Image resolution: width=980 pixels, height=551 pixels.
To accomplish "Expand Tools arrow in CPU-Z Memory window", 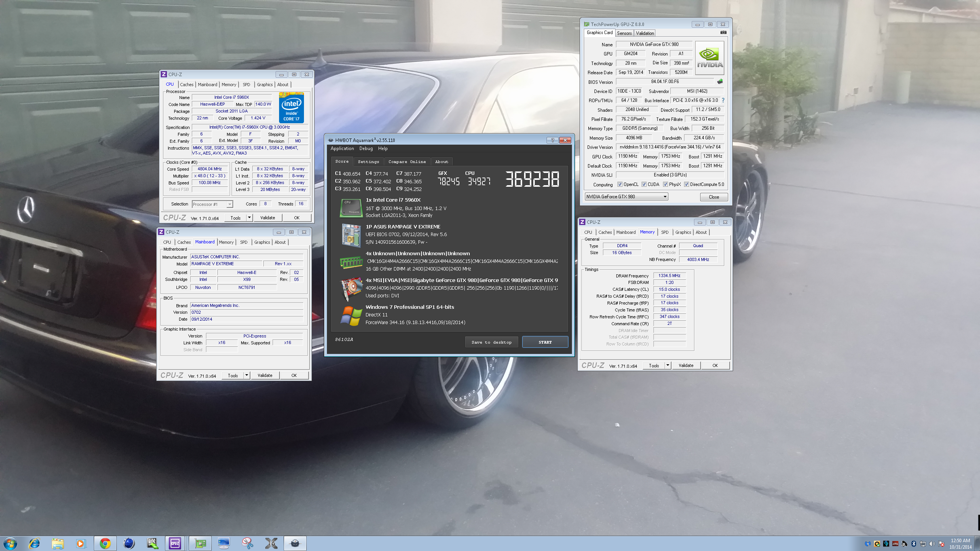I will (x=668, y=365).
